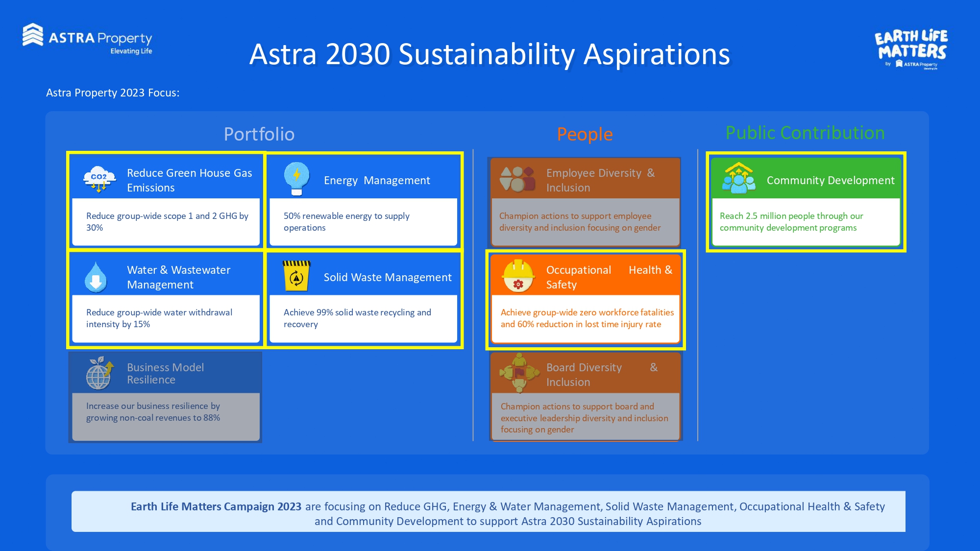Click the Earth Life Matters Campaign 2023 banner
This screenshot has width=980, height=551.
(488, 512)
